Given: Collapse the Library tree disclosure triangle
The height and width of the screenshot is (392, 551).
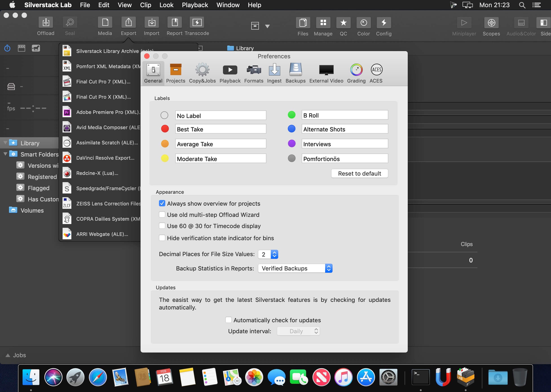Looking at the screenshot, I should point(5,143).
